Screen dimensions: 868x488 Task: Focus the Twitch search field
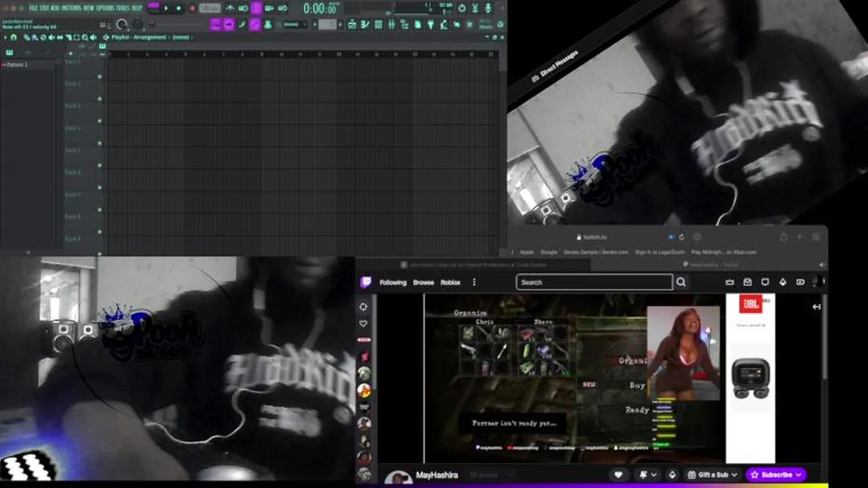(594, 282)
